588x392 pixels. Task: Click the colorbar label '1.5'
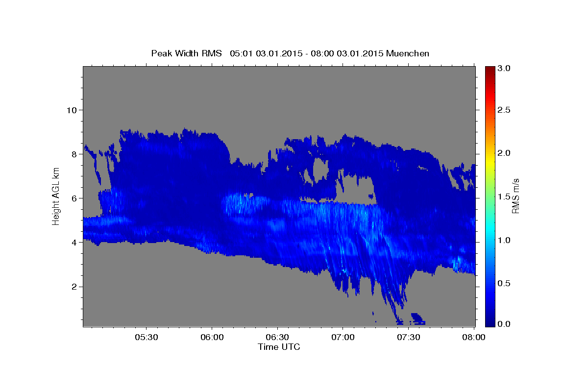(505, 196)
